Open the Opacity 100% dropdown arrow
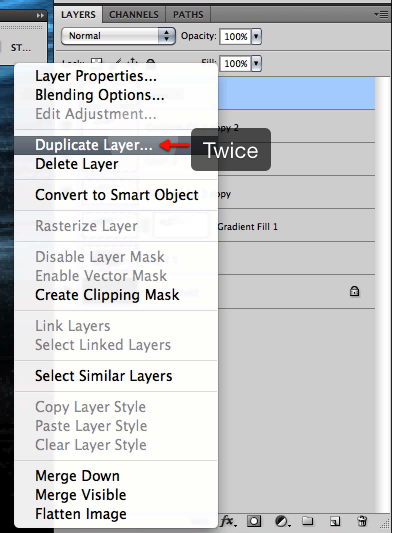This screenshot has width=393, height=533. tap(256, 36)
